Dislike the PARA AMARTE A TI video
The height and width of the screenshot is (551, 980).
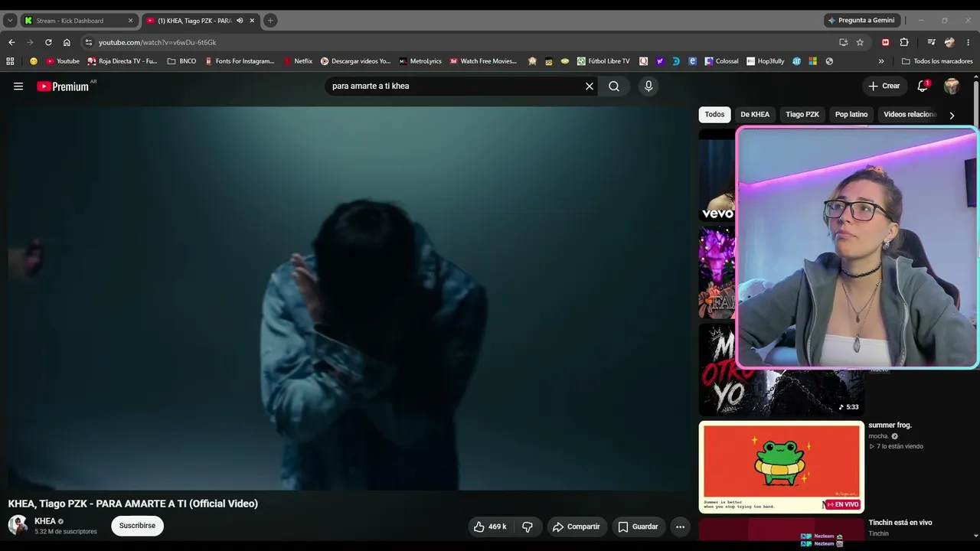pyautogui.click(x=528, y=527)
